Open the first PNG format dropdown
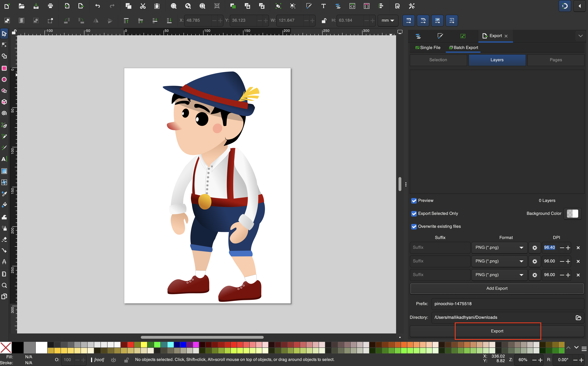 499,247
